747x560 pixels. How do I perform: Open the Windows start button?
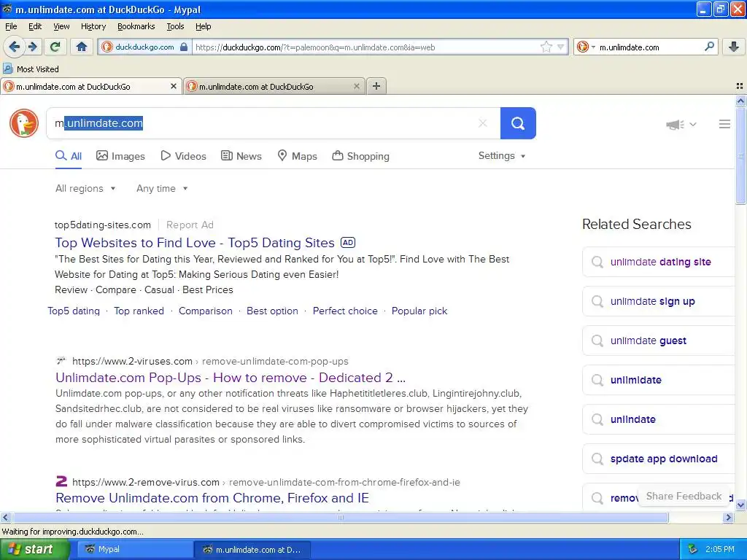click(35, 549)
